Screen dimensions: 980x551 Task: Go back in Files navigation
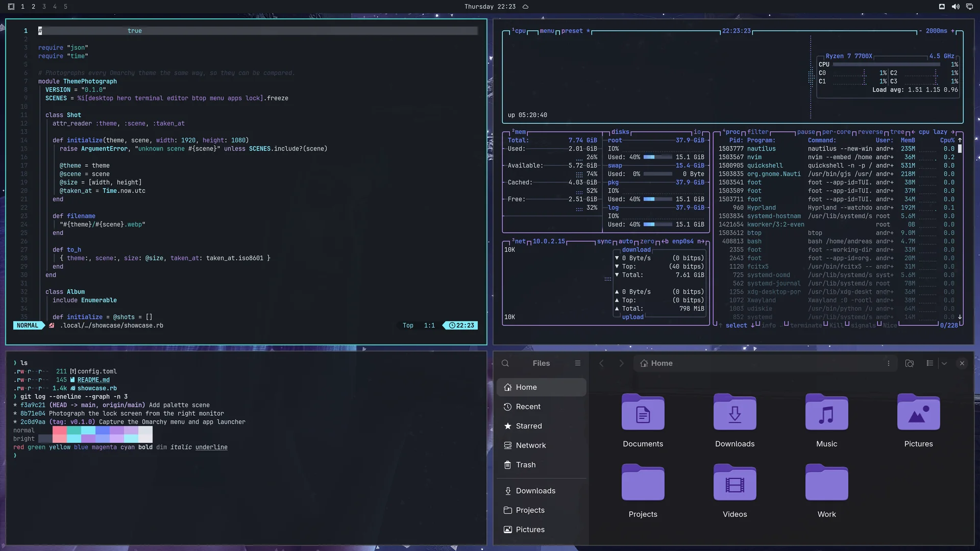tap(601, 363)
